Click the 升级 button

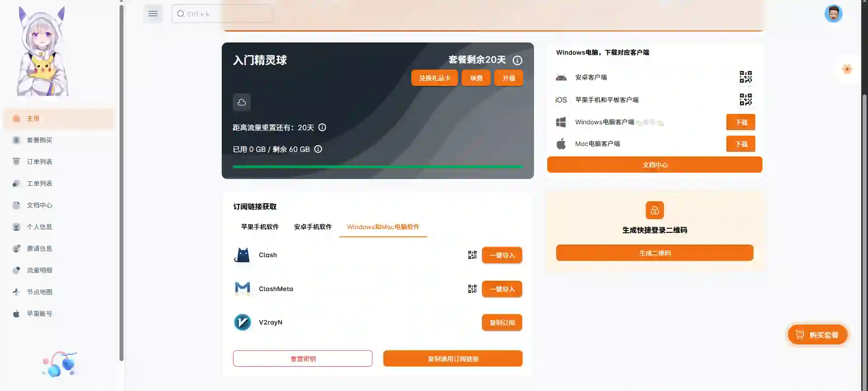(x=509, y=78)
